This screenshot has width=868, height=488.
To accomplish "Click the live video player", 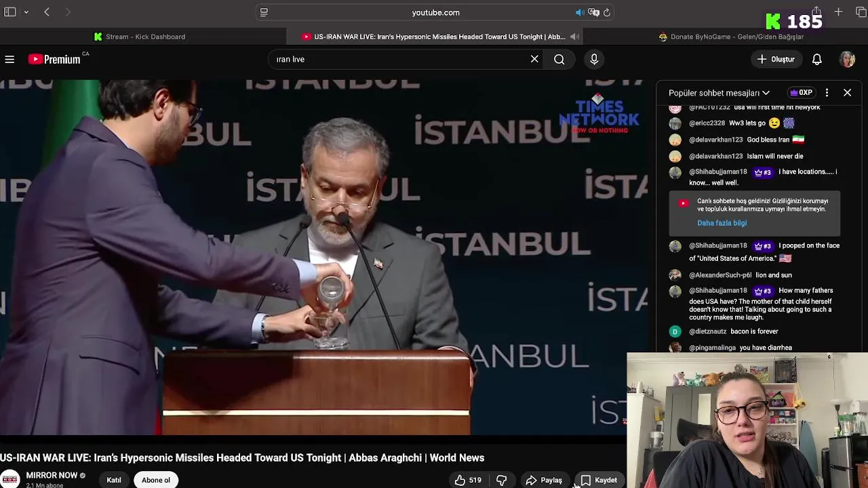I will (323, 257).
